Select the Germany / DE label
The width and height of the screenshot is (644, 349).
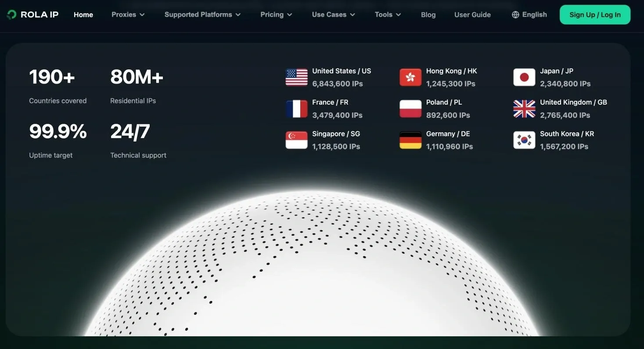pos(448,134)
